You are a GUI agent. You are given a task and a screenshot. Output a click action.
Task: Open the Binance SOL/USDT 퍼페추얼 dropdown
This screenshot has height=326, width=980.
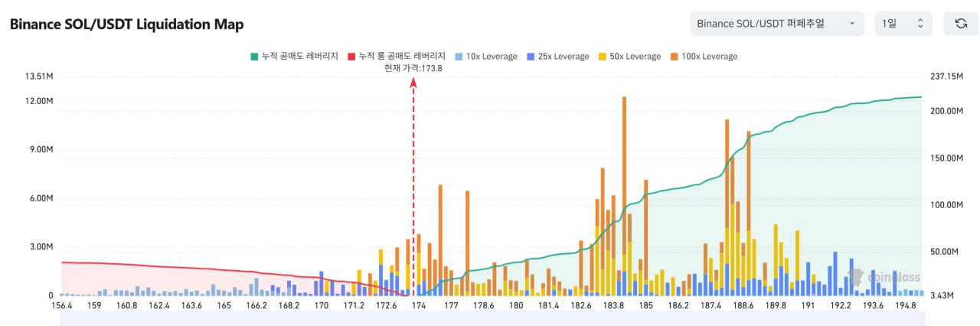point(776,24)
